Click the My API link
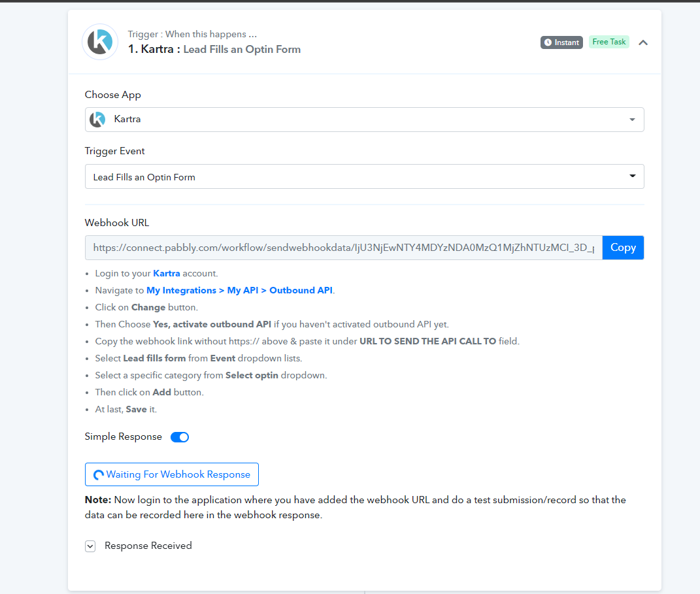 243,290
